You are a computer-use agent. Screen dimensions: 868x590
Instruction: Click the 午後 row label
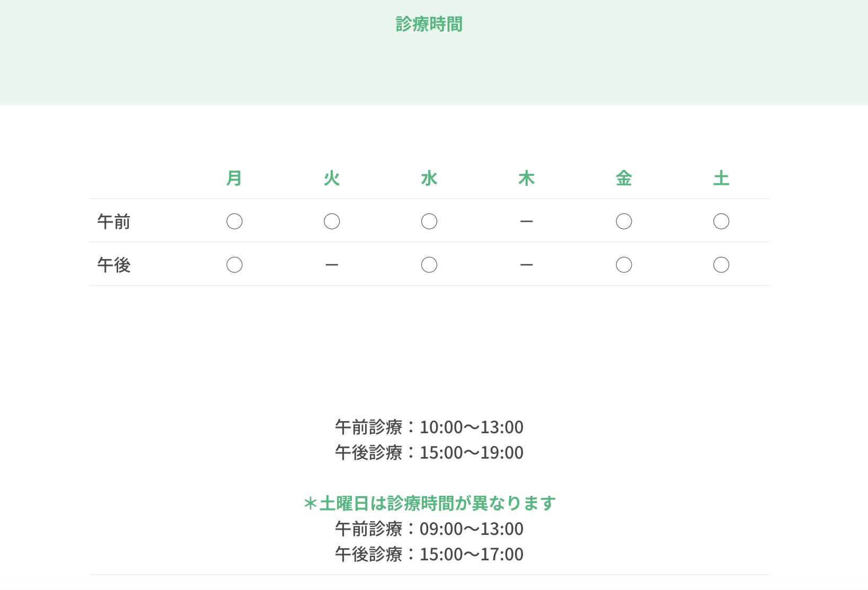tap(114, 265)
